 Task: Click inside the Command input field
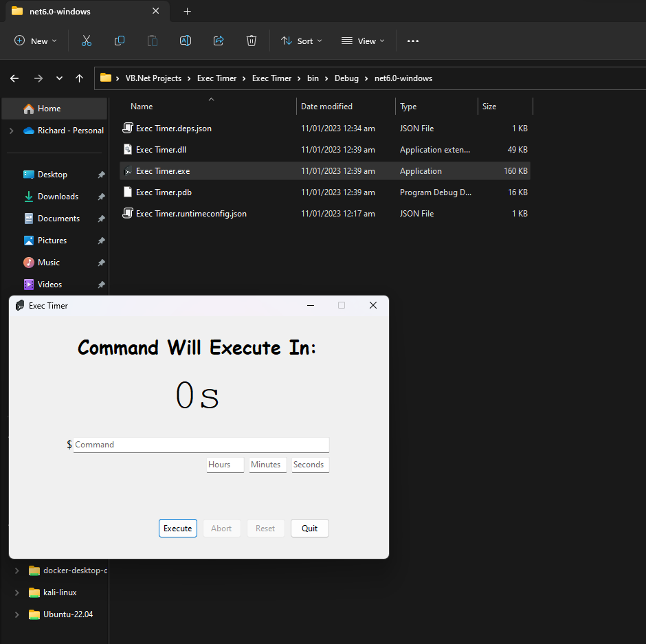pyautogui.click(x=199, y=445)
